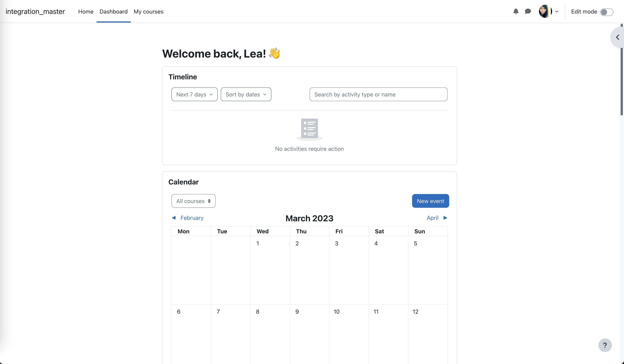The height and width of the screenshot is (364, 624).
Task: Select day 9 in the calendar
Action: click(297, 312)
